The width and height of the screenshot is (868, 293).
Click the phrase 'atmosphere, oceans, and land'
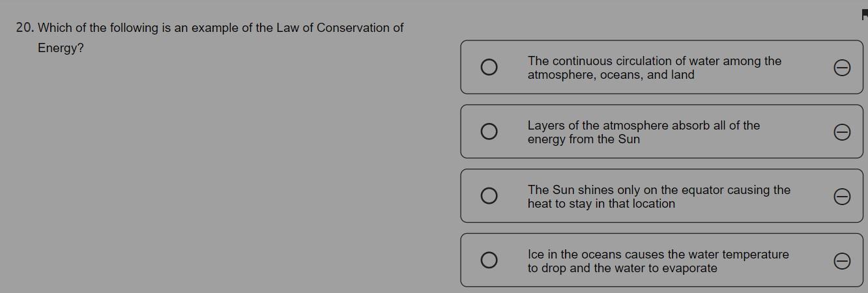[611, 75]
